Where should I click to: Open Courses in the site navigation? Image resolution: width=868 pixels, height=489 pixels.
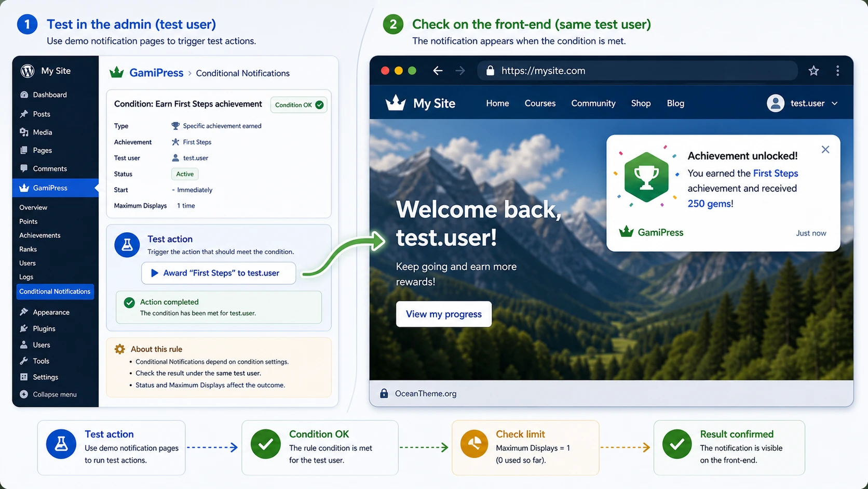540,103
